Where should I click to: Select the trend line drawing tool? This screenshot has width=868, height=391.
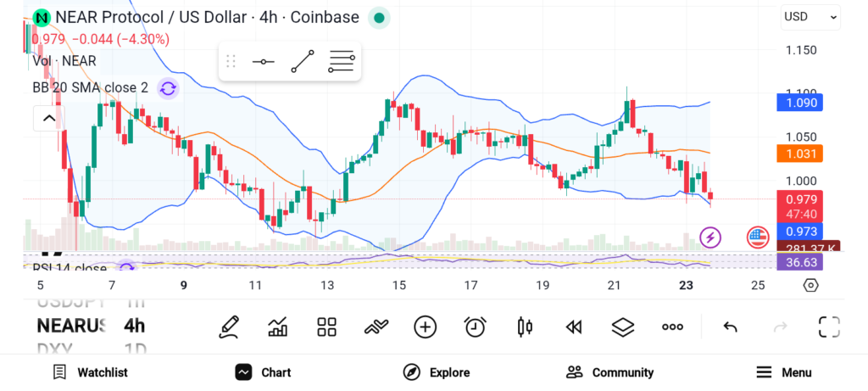coord(303,61)
